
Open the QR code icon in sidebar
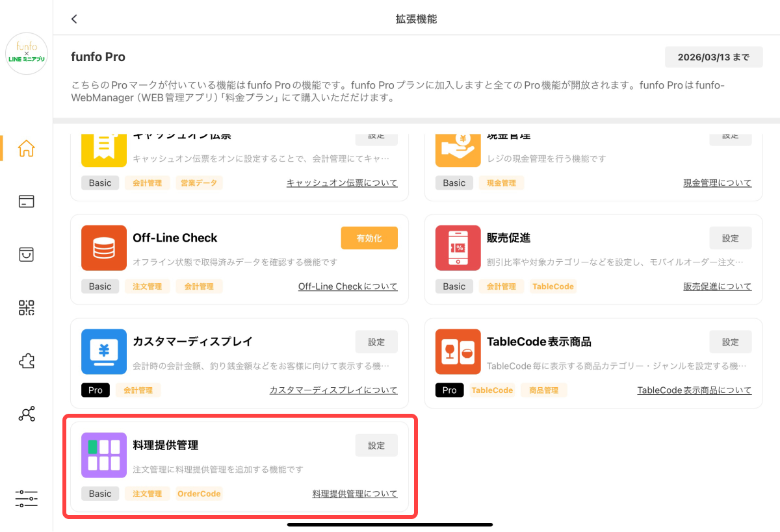click(27, 307)
